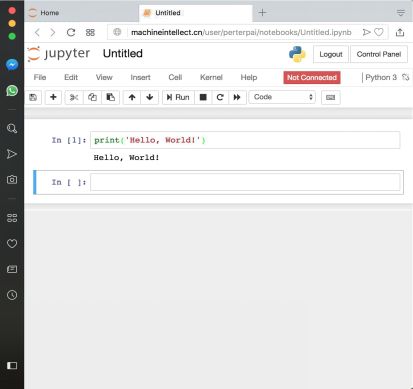Copy selected cells icon

92,97
